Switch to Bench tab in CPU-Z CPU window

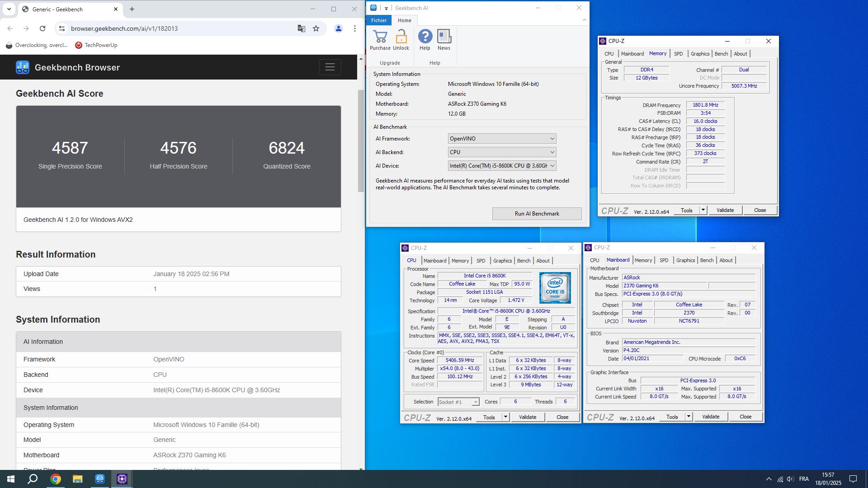tap(524, 261)
